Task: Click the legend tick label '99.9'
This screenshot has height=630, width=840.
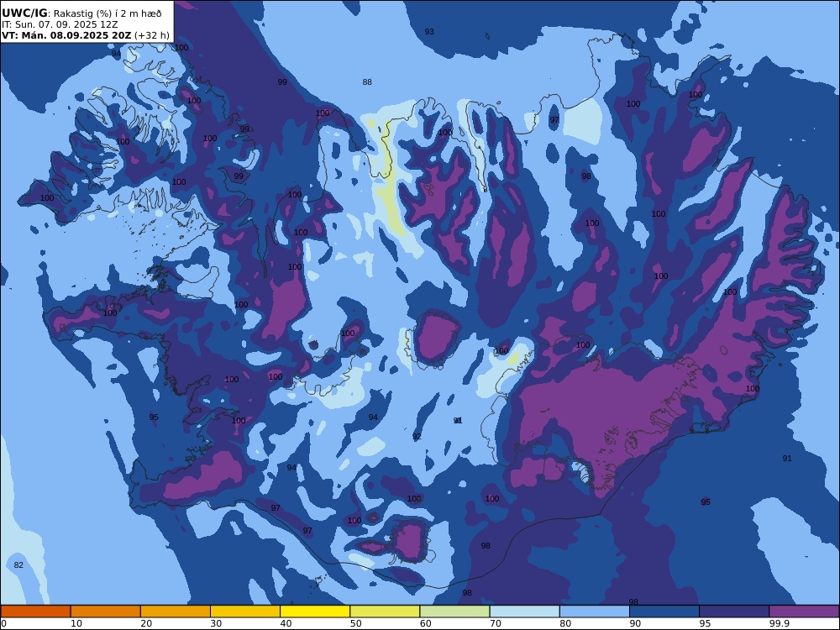Action: point(779,623)
